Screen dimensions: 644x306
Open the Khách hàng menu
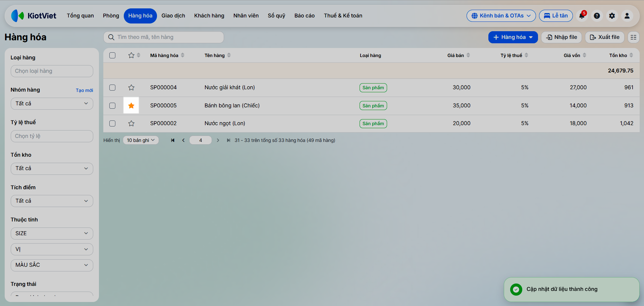tap(209, 16)
